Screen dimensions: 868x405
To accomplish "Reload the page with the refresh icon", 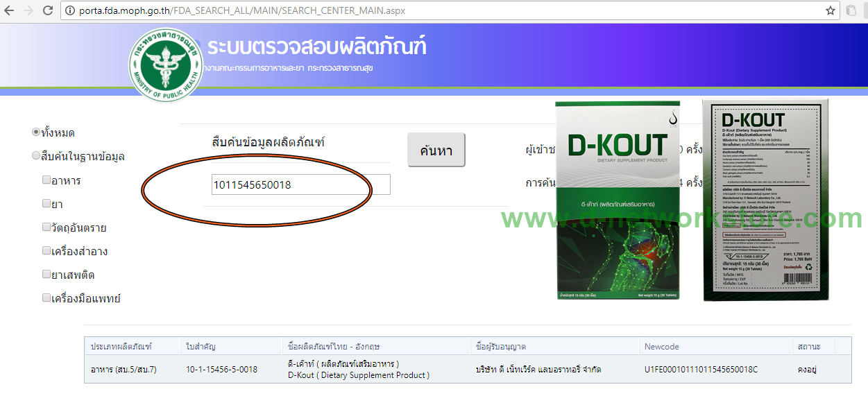I will click(x=48, y=10).
